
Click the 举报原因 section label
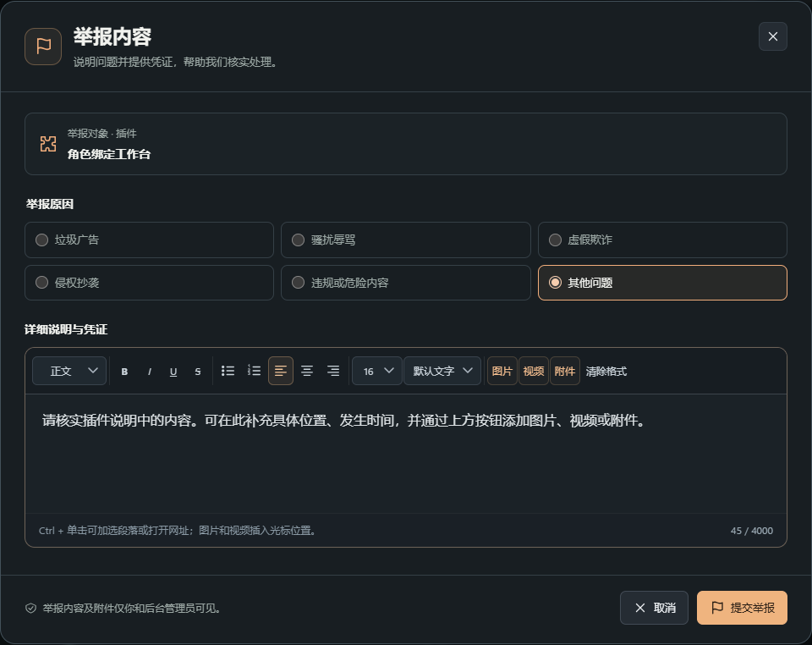pos(50,204)
